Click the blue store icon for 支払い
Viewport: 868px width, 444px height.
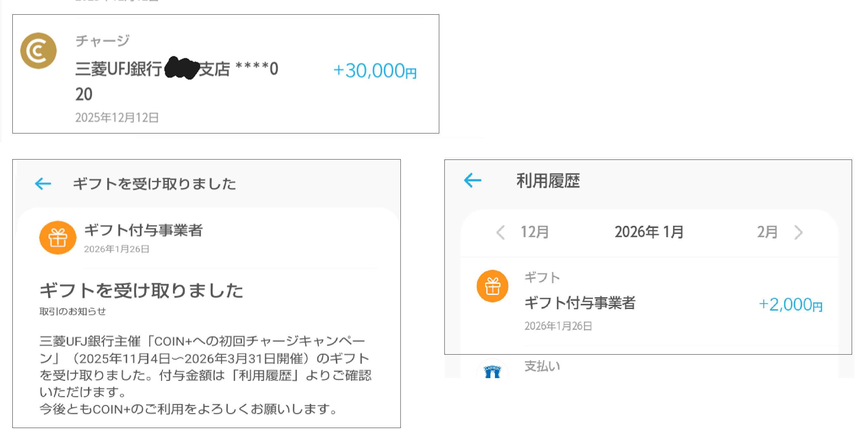492,371
